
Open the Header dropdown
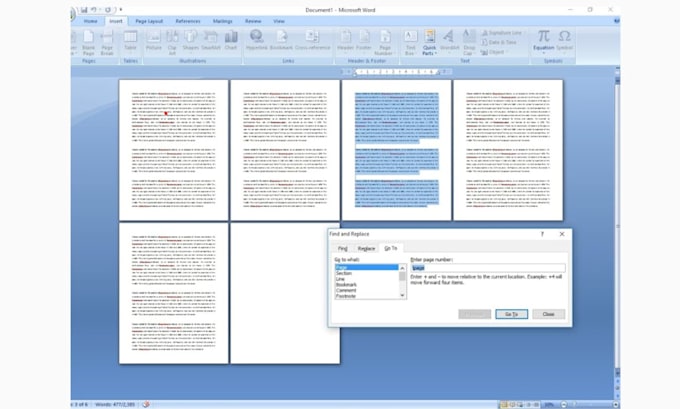point(345,42)
